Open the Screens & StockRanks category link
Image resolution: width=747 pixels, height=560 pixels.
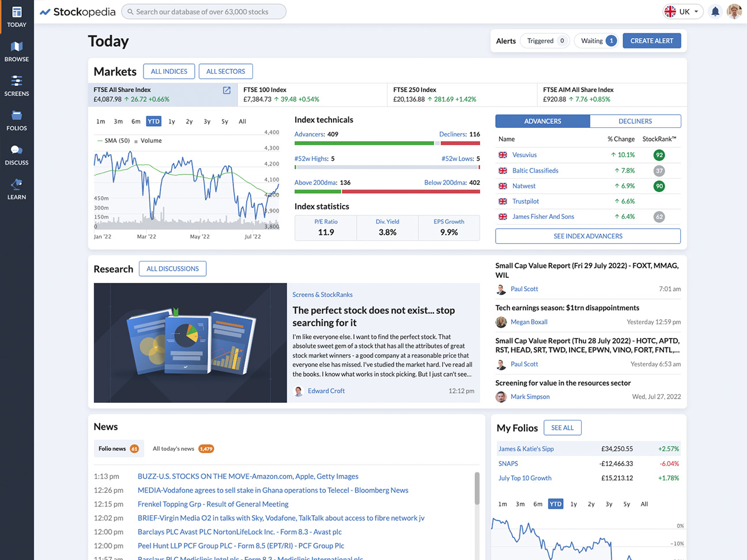pyautogui.click(x=322, y=295)
